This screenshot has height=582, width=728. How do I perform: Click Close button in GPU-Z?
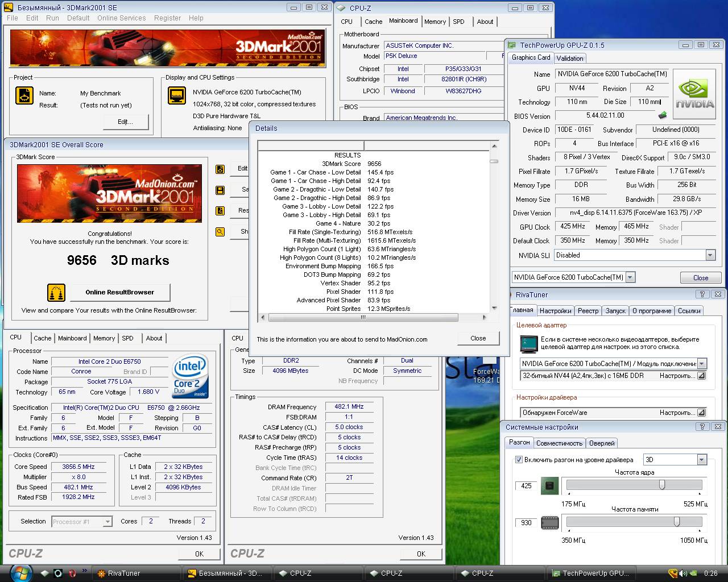click(701, 278)
